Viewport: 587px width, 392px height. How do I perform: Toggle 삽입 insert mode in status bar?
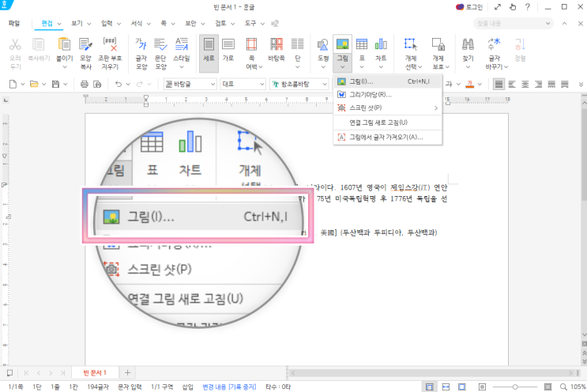point(187,386)
